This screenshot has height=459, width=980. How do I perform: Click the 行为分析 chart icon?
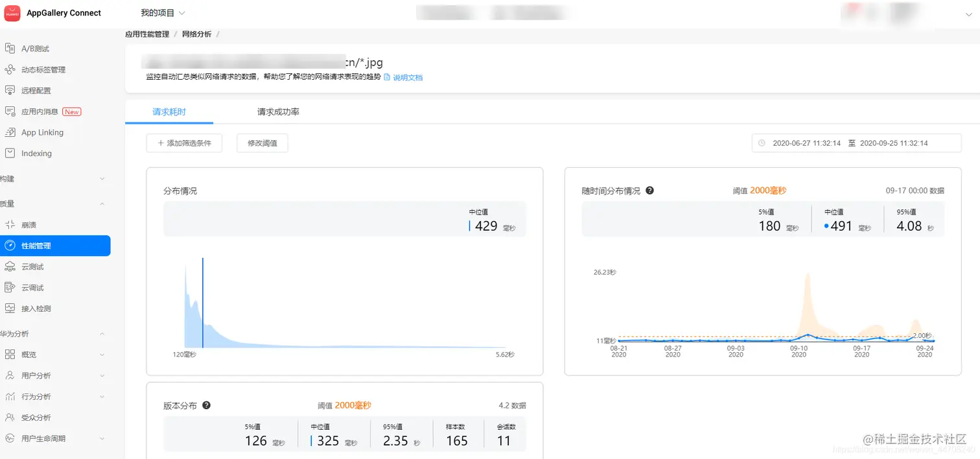click(x=10, y=396)
